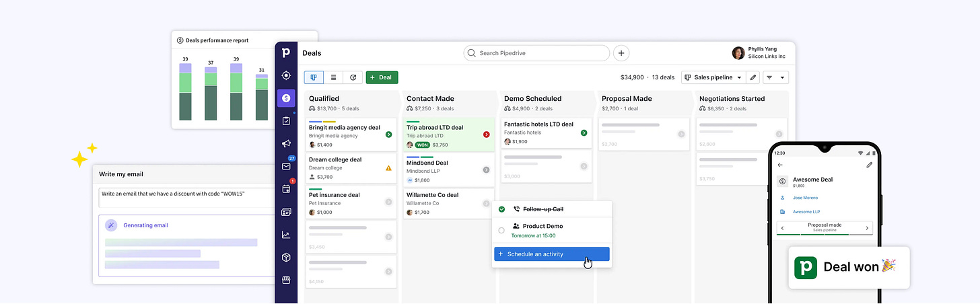Uncheck the completed Follow-up Call activity
980x304 pixels.
coord(501,210)
